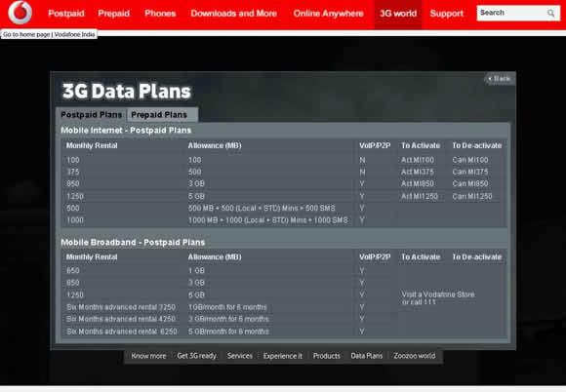Viewport: 566px width, 392px height.
Task: Open the Products footer link
Action: point(327,356)
